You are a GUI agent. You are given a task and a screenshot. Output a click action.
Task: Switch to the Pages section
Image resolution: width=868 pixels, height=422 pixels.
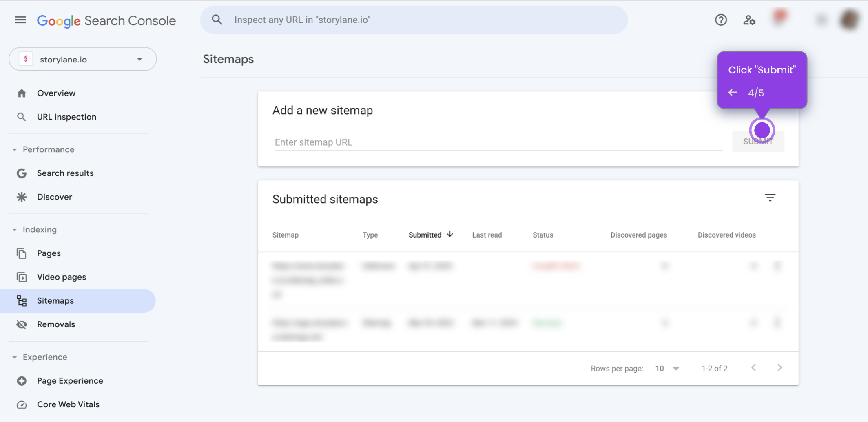[x=49, y=253]
